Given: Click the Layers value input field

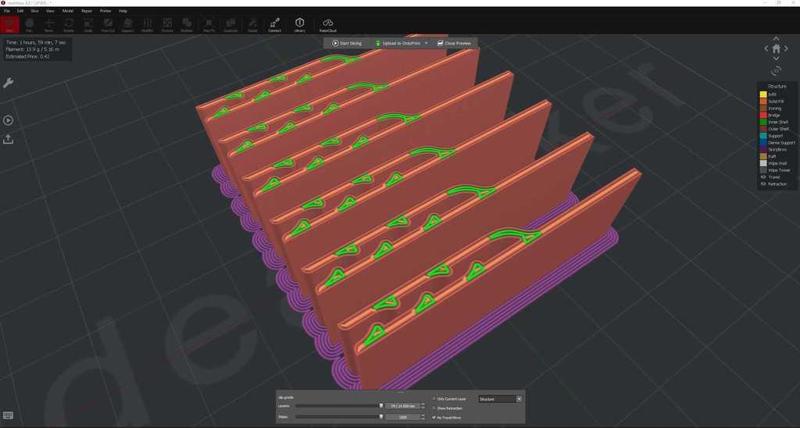Looking at the screenshot, I should [x=403, y=406].
